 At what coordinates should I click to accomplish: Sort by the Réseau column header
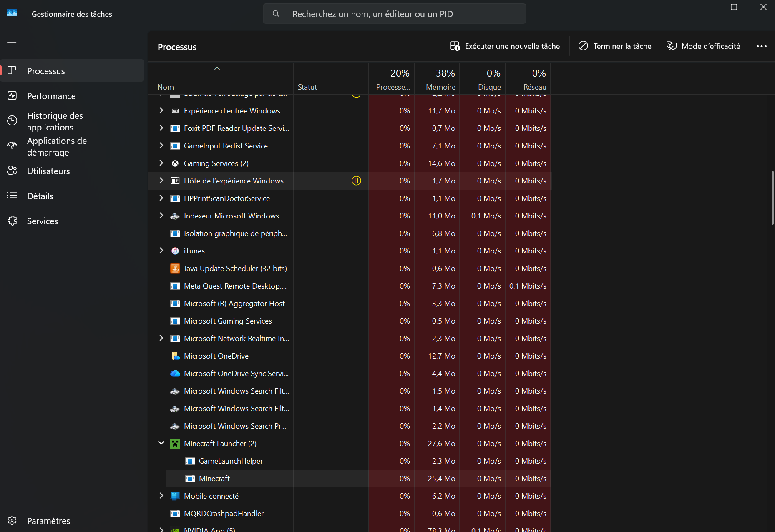pyautogui.click(x=528, y=78)
